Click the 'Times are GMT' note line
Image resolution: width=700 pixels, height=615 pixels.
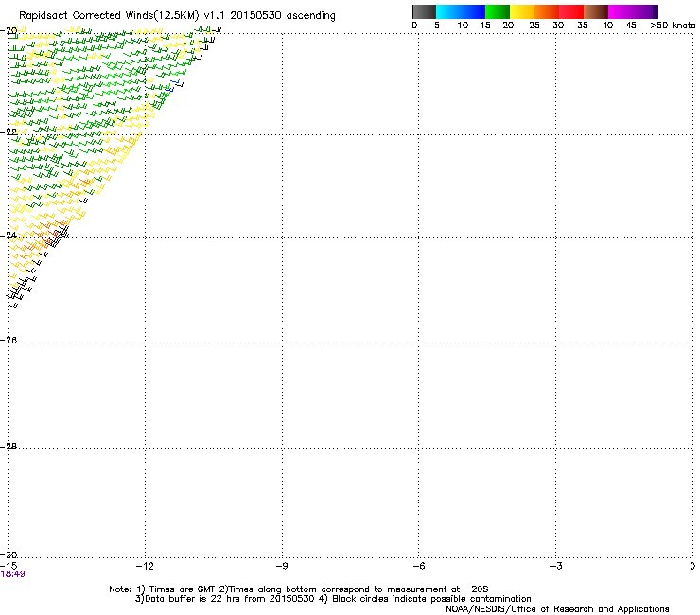click(x=299, y=589)
